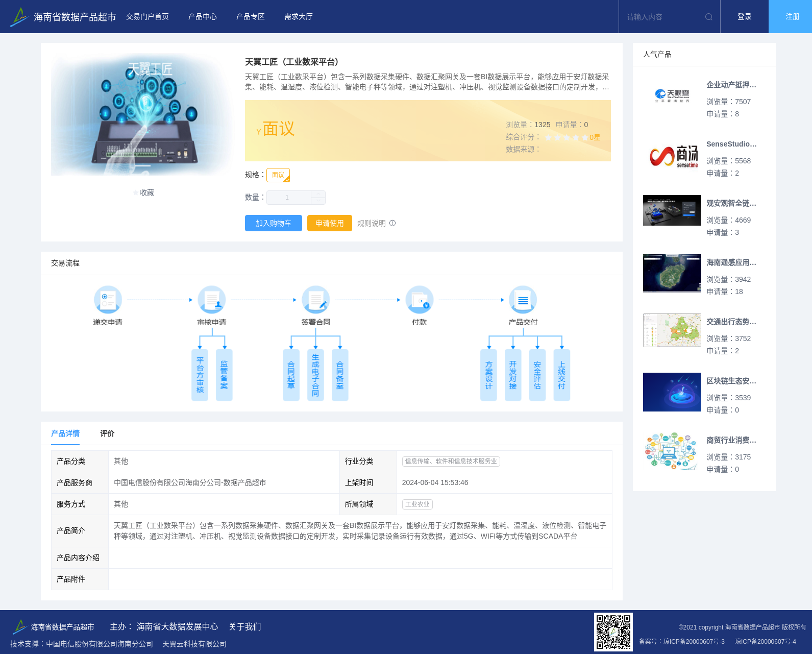The image size is (812, 654).
Task: Click the 监管备案 sub-step box
Action: tap(224, 375)
